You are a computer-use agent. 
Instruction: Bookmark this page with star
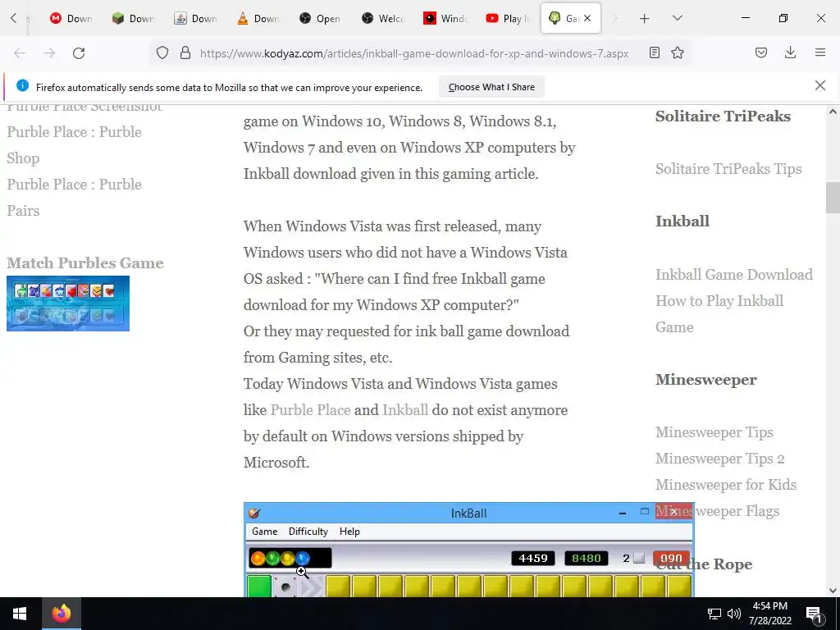coord(678,52)
